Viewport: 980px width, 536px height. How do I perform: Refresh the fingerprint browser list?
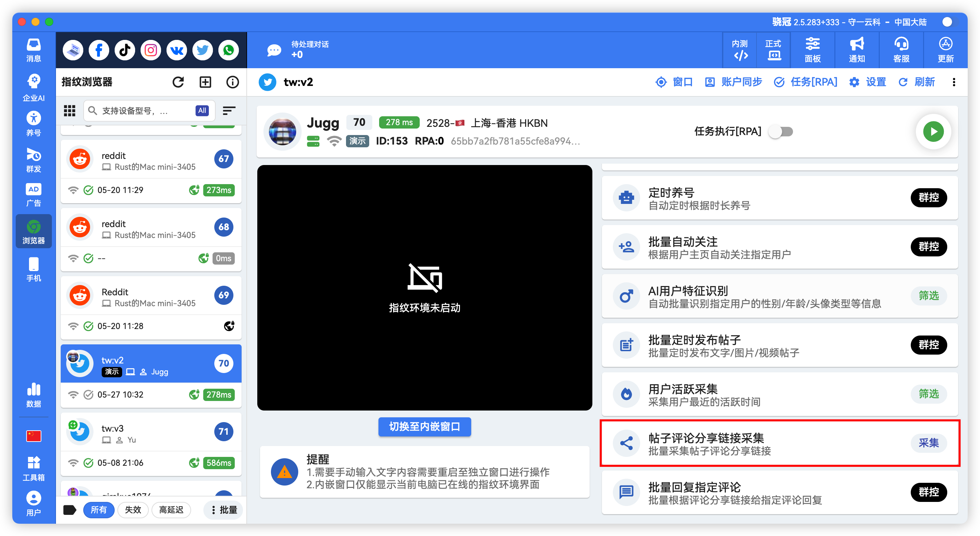tap(178, 82)
